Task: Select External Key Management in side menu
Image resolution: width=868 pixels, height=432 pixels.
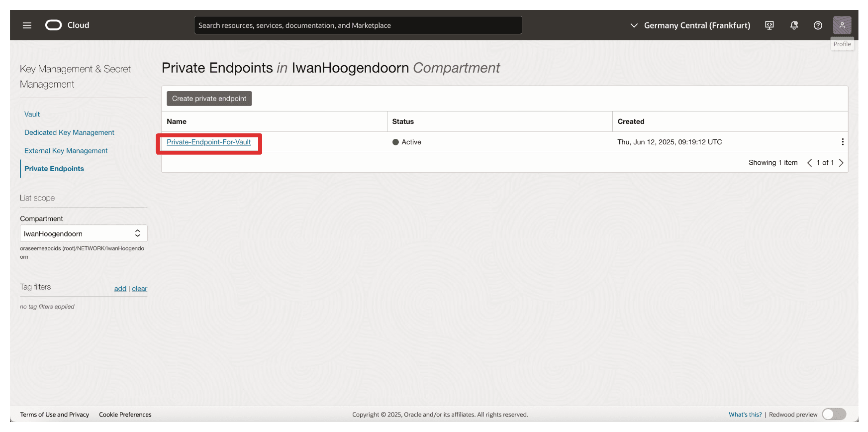Action: 66,151
